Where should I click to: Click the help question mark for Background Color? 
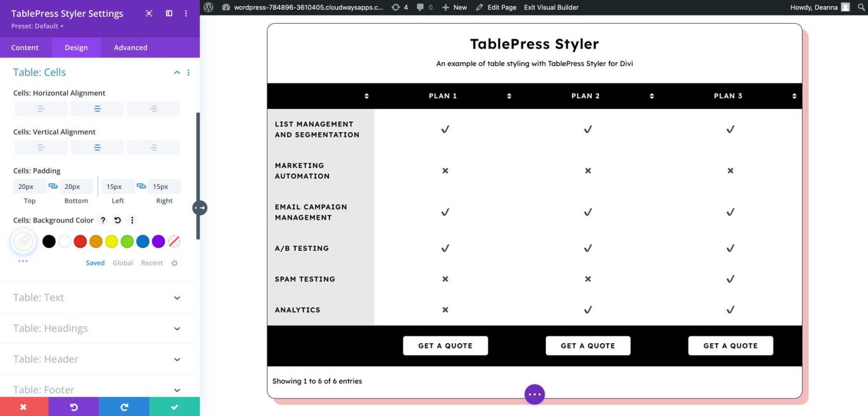pos(103,220)
